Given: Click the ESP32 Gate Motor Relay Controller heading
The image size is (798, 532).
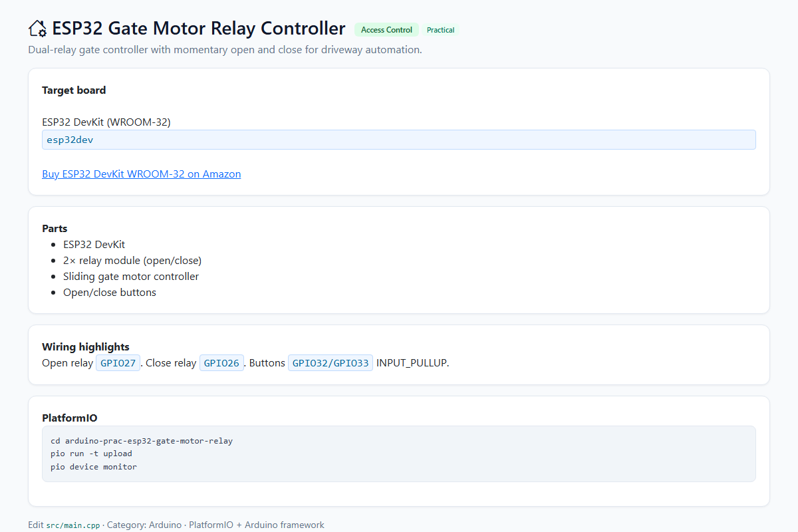Looking at the screenshot, I should point(199,29).
